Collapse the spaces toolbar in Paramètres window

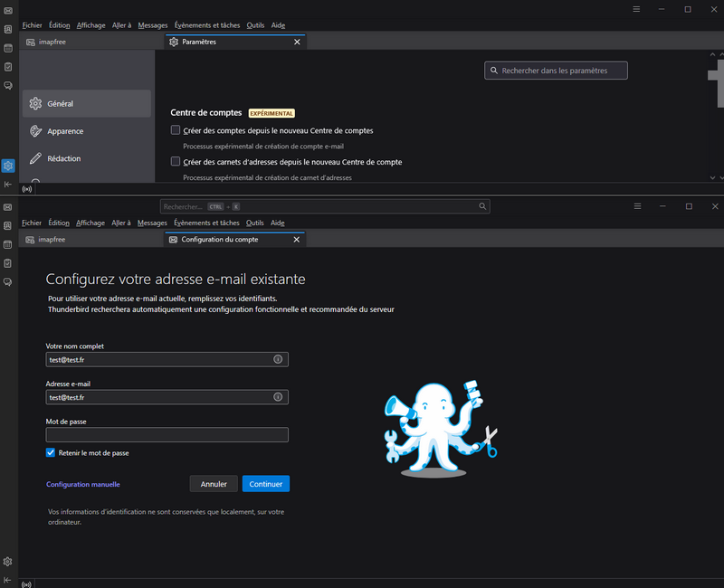pos(8,185)
